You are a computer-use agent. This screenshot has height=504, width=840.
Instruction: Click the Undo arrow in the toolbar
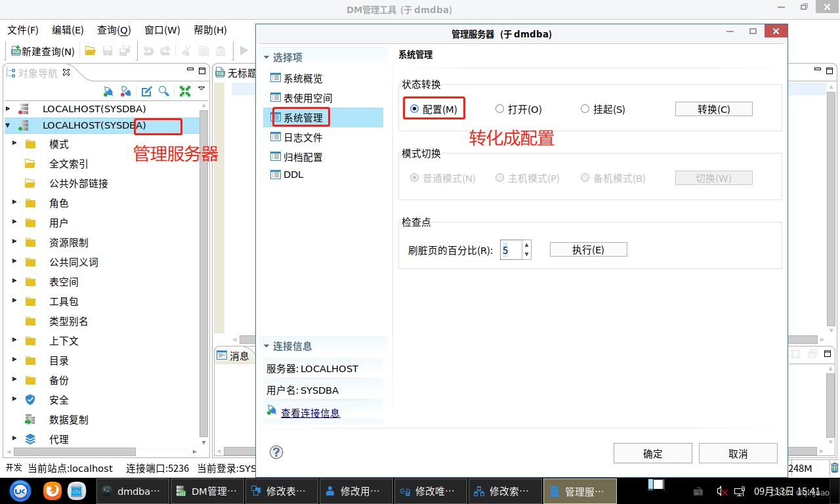[x=148, y=51]
